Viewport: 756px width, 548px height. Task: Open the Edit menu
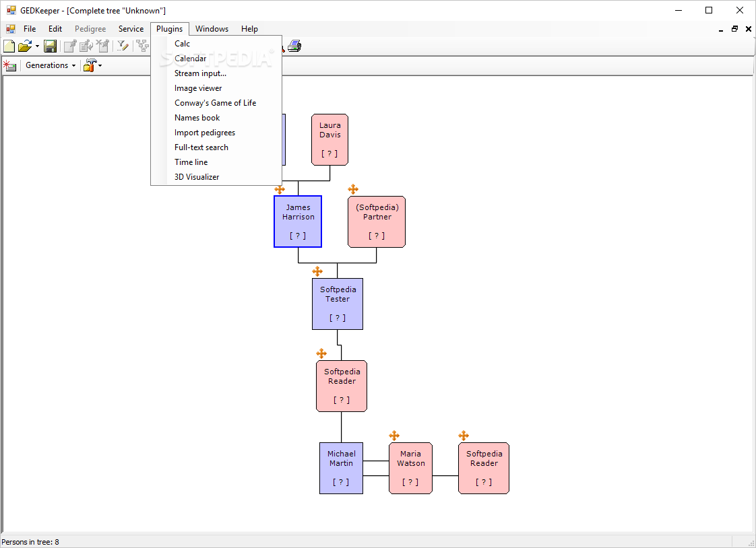pos(55,29)
